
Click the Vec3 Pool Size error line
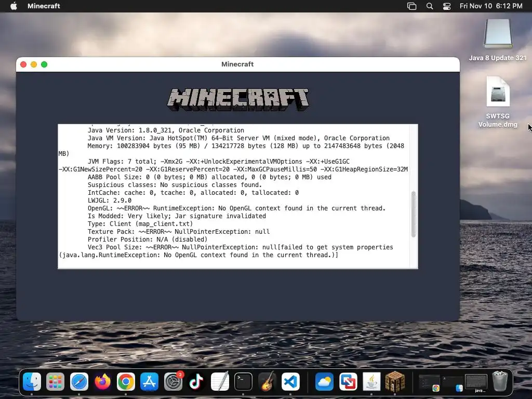coord(240,247)
